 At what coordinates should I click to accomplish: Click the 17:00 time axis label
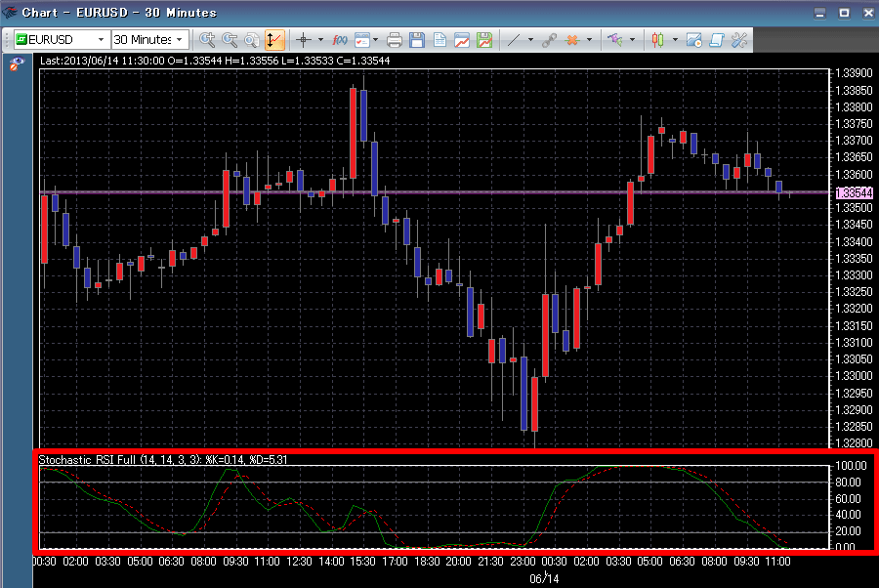pyautogui.click(x=395, y=561)
